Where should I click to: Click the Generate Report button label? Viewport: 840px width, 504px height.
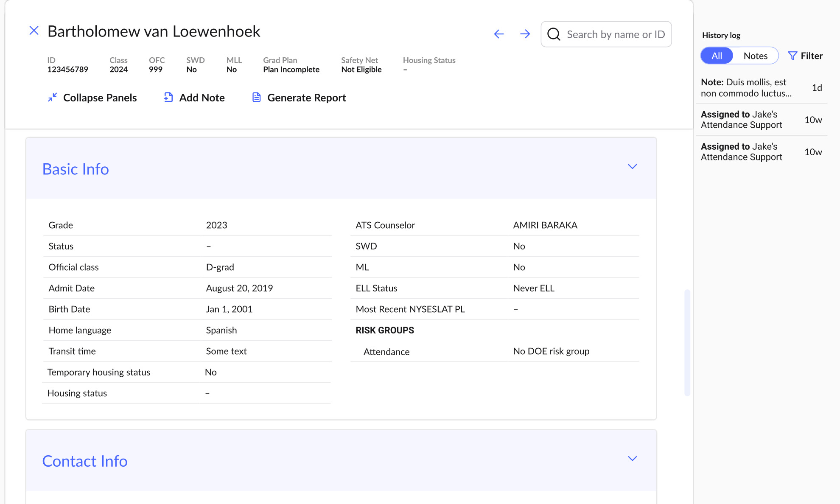pos(306,98)
